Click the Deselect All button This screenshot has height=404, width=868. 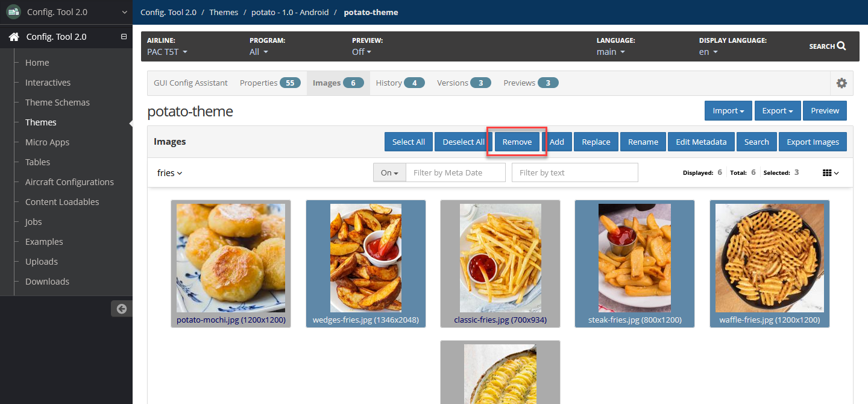pos(464,142)
